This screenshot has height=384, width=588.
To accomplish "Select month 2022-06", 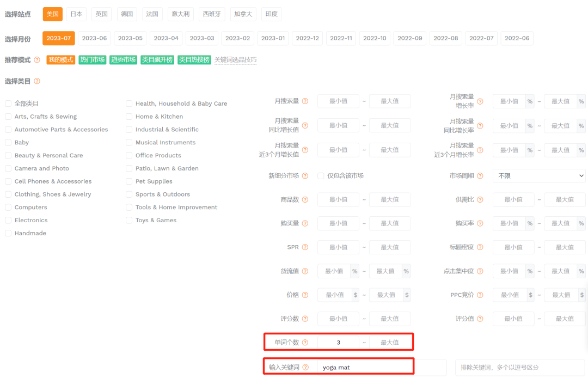I will [517, 38].
